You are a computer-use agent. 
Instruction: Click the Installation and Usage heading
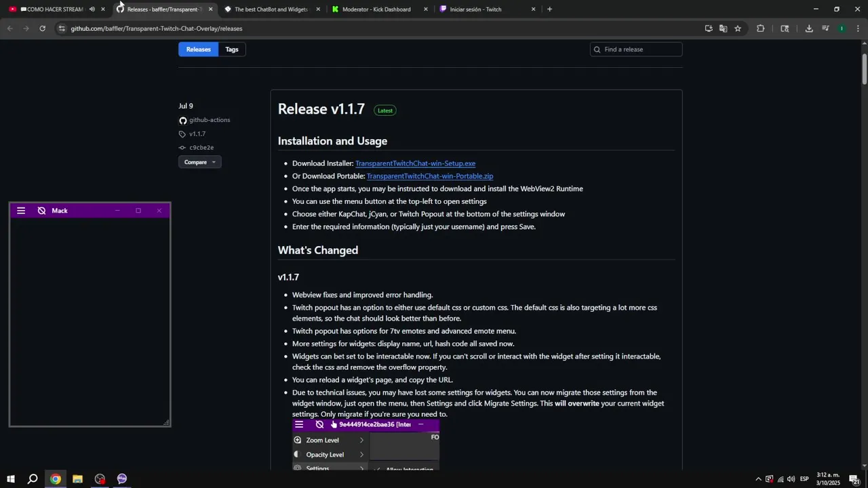point(332,141)
